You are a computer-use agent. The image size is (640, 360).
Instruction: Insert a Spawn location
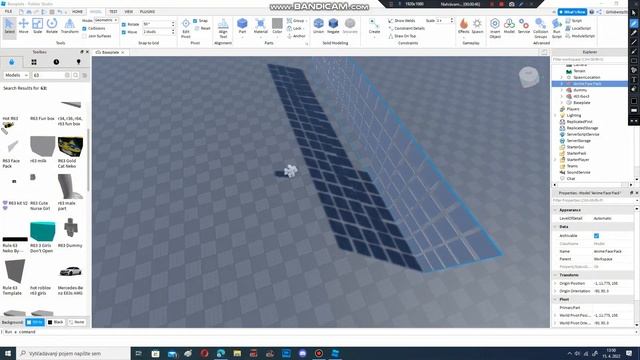477,26
